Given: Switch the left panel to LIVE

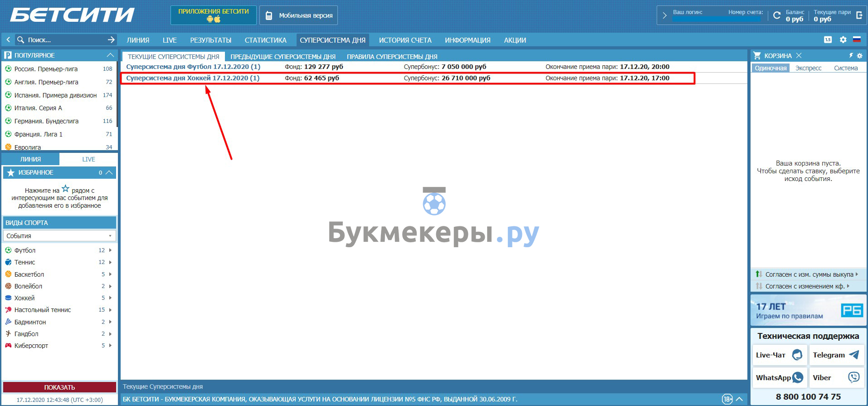Looking at the screenshot, I should pos(88,159).
